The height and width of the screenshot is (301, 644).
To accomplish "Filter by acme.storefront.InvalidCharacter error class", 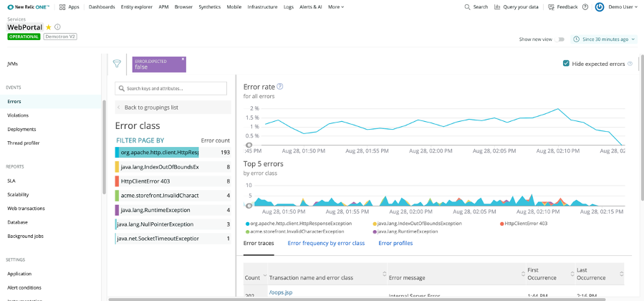I will (173, 196).
